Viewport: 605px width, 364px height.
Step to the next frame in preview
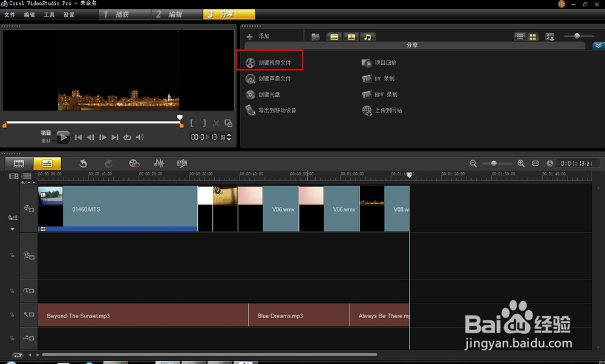(103, 137)
